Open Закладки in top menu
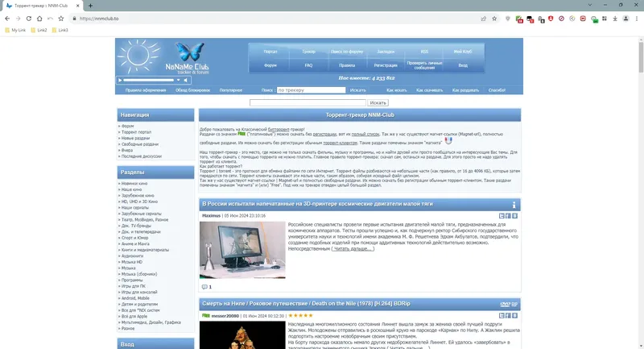The image size is (644, 349). 386,52
